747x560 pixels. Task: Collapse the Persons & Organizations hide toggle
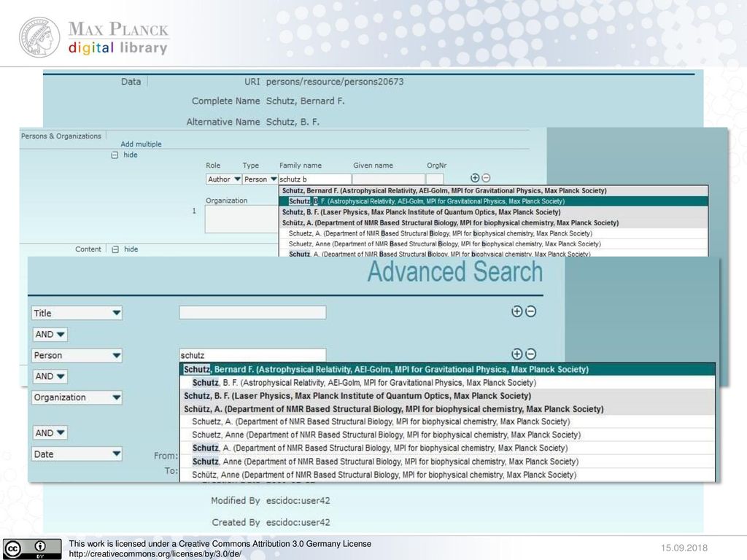(x=115, y=155)
